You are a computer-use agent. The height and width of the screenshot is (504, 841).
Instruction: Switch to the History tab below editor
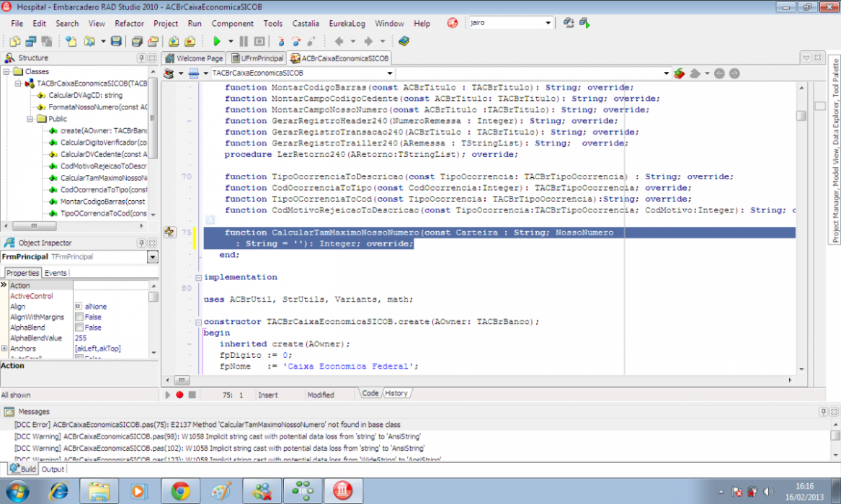tap(396, 393)
